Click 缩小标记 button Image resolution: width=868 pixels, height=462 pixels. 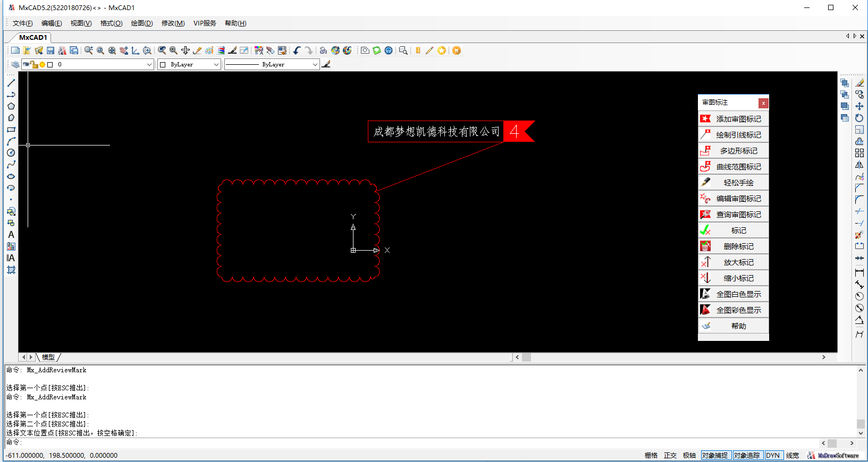734,278
